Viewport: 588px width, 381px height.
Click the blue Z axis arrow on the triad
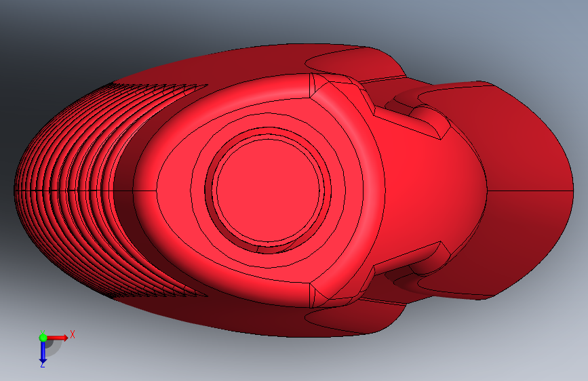click(x=43, y=353)
